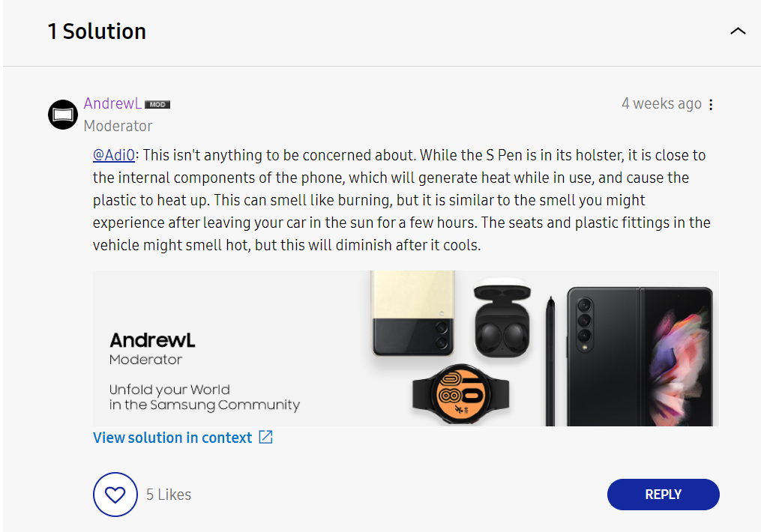
Task: Collapse the "1 Solution" section chevron
Action: tap(738, 31)
